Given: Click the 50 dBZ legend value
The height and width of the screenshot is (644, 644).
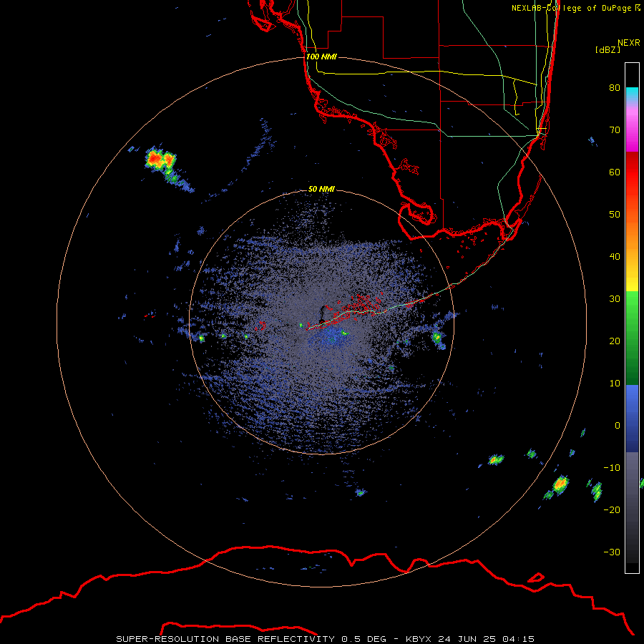Looking at the screenshot, I should coord(615,215).
